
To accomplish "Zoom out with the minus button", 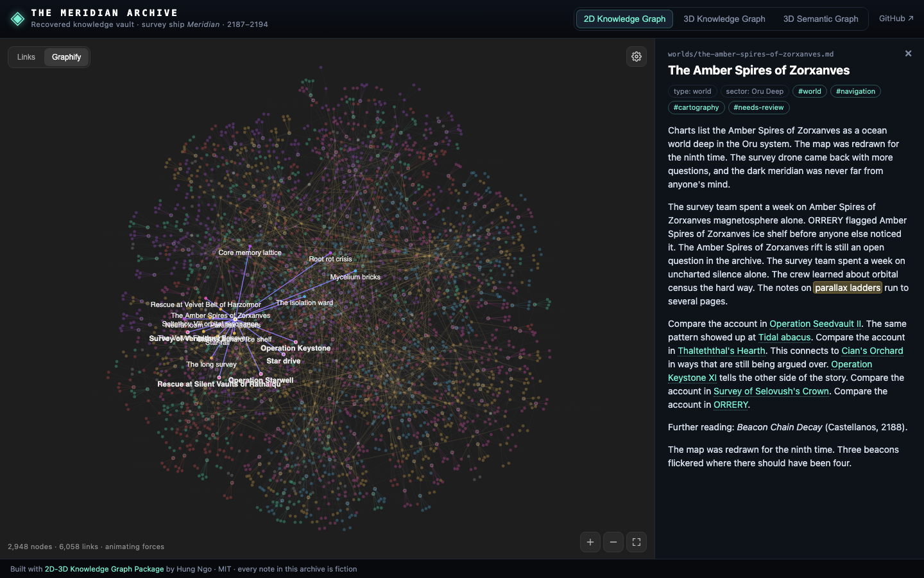I will [x=613, y=542].
